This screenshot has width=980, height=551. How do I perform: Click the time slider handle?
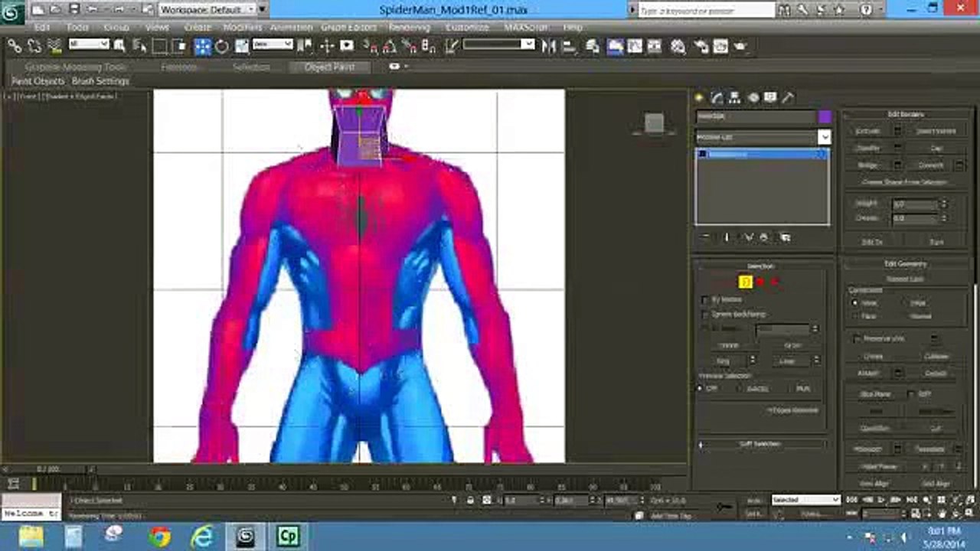click(48, 468)
